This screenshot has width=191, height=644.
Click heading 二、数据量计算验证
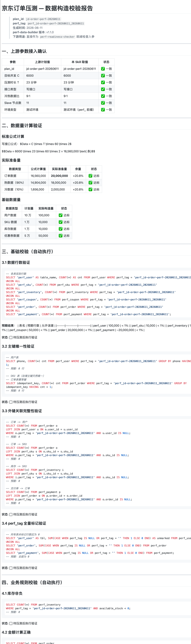(x=22, y=125)
